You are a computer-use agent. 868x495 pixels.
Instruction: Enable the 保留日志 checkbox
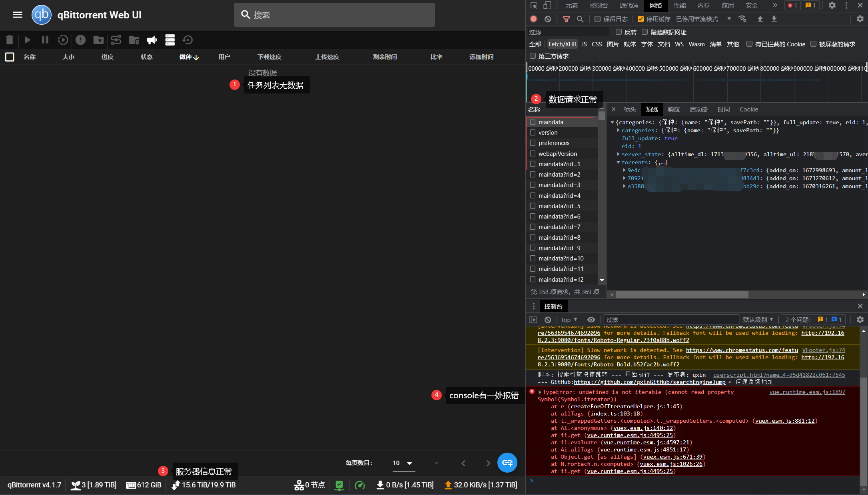597,19
